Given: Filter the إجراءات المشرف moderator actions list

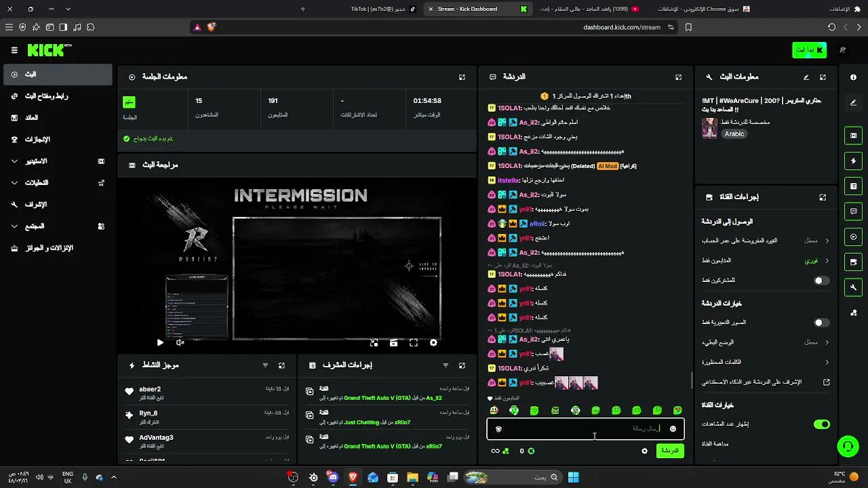Looking at the screenshot, I should (446, 365).
